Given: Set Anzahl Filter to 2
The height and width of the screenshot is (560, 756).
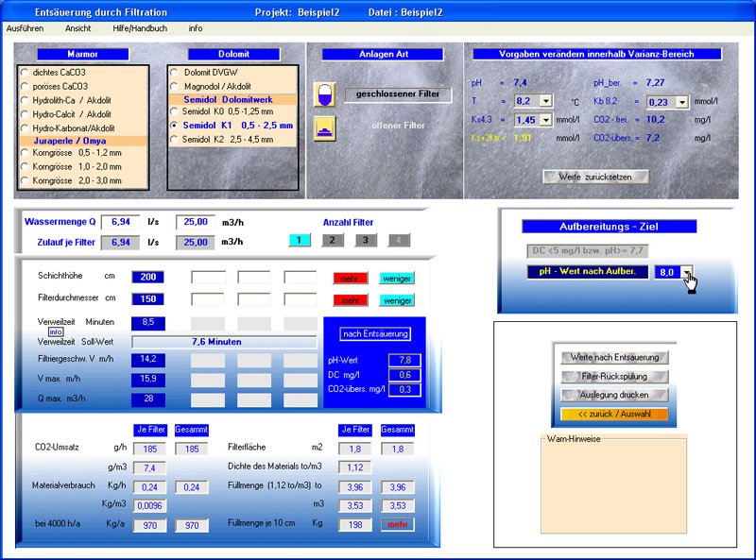Looking at the screenshot, I should (333, 240).
